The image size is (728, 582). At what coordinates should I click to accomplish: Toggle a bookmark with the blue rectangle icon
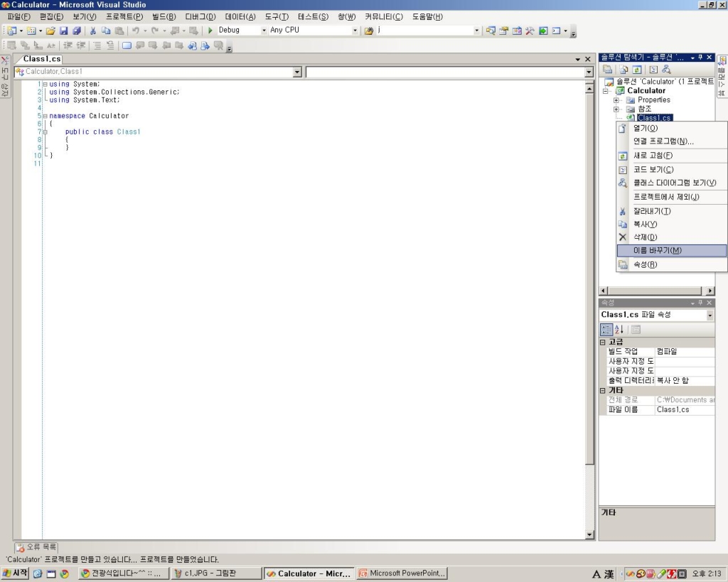127,45
